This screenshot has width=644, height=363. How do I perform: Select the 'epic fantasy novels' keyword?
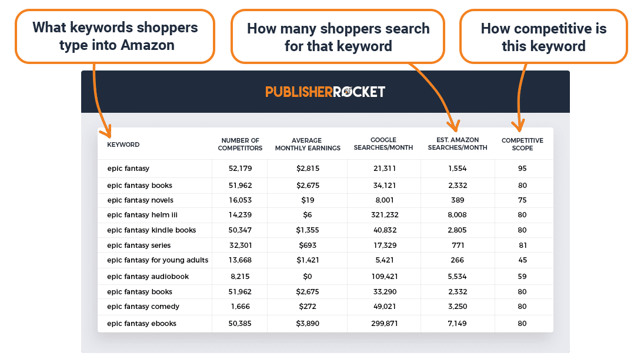tap(141, 200)
